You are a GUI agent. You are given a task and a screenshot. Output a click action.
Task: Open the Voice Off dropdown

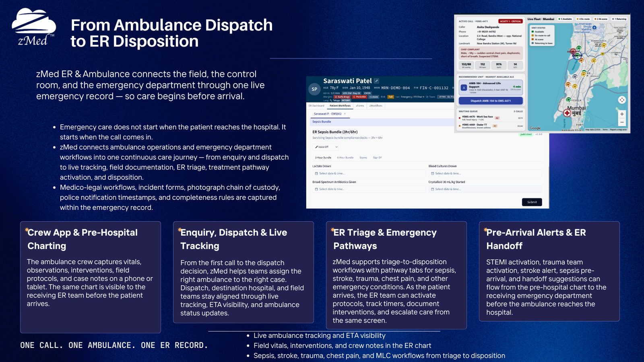(x=325, y=147)
